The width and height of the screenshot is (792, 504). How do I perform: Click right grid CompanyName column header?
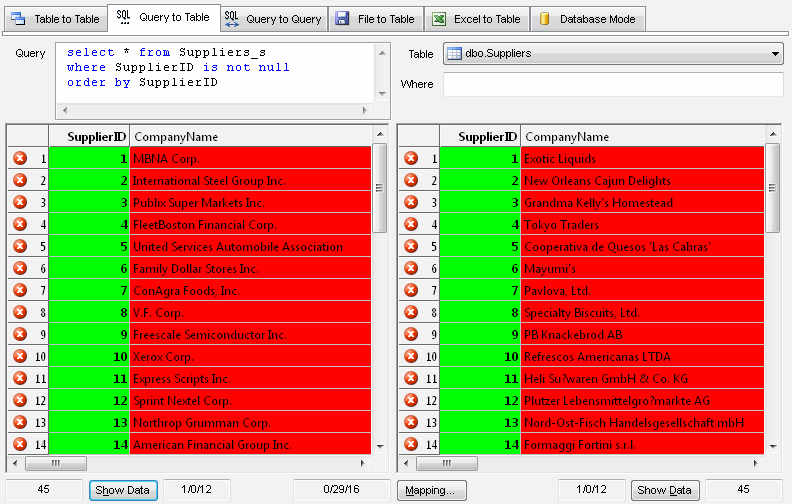pyautogui.click(x=642, y=136)
